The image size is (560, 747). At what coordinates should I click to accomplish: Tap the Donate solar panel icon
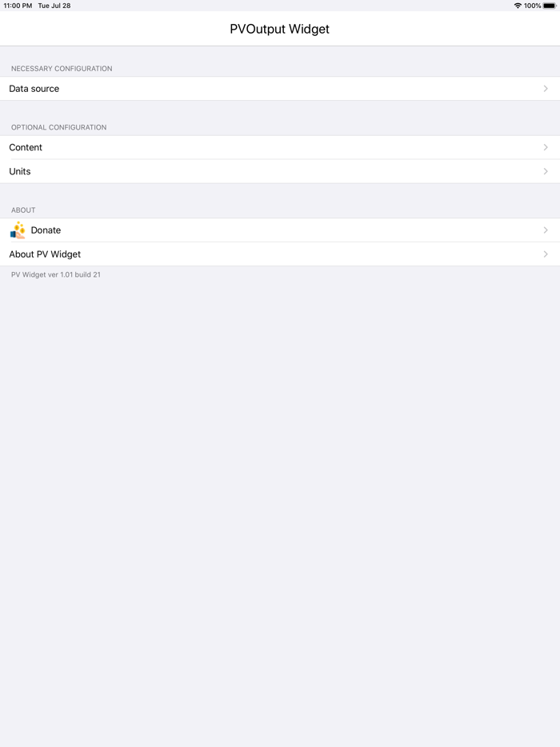click(x=17, y=230)
